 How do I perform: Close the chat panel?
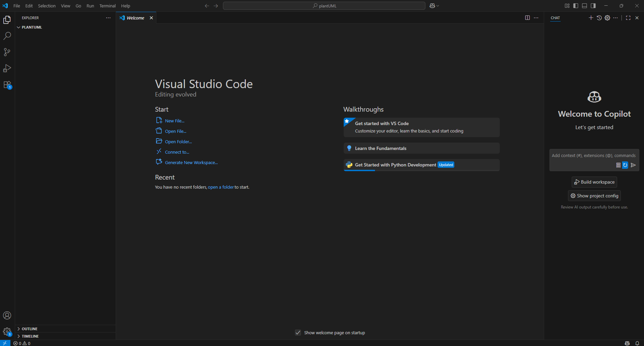(637, 18)
